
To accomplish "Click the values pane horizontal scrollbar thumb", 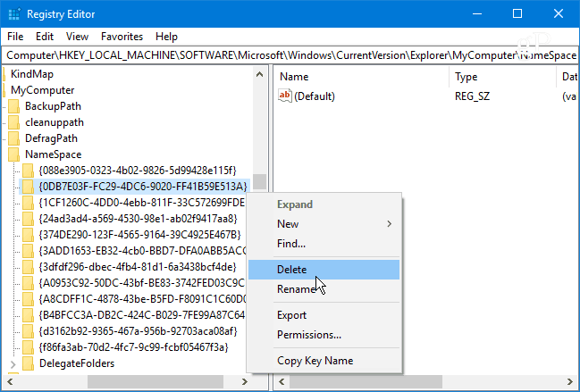I will 366,381.
